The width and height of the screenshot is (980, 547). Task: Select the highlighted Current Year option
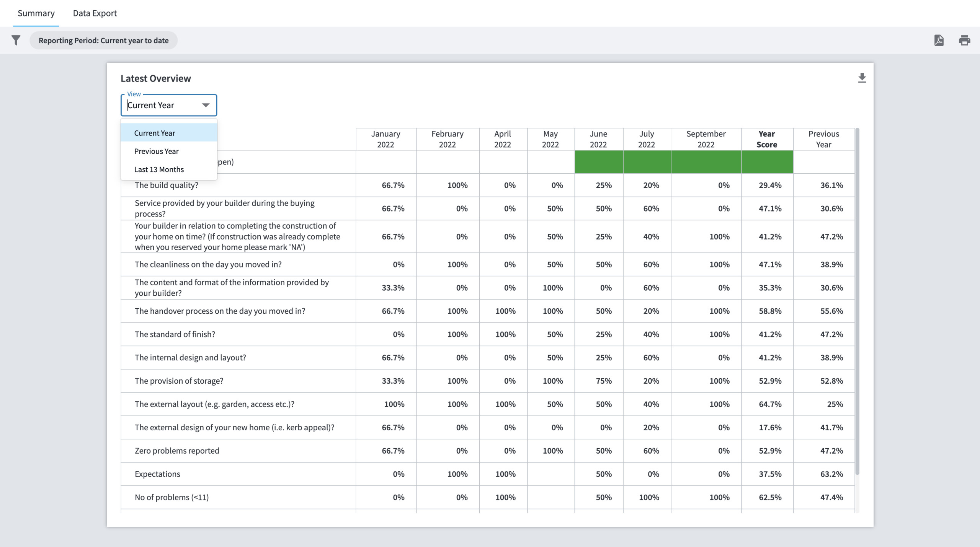point(155,133)
